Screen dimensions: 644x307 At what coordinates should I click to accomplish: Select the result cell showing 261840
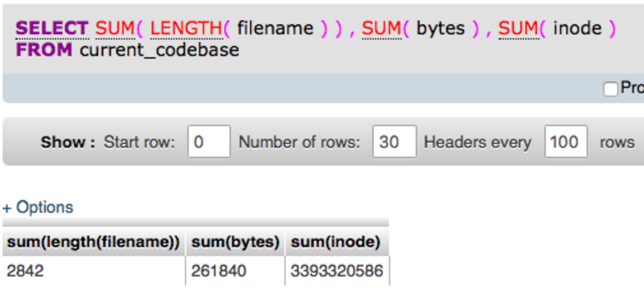tap(219, 271)
